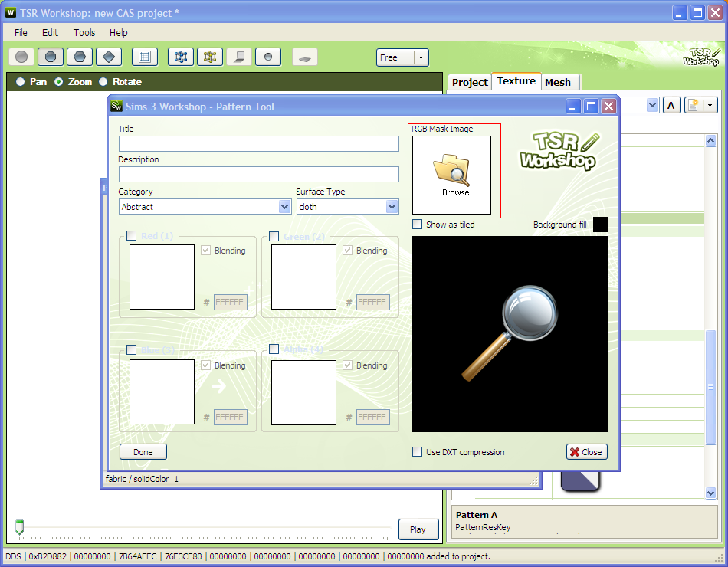The height and width of the screenshot is (567, 728).
Task: Select the diamond shape toolbar icon
Action: click(x=109, y=57)
